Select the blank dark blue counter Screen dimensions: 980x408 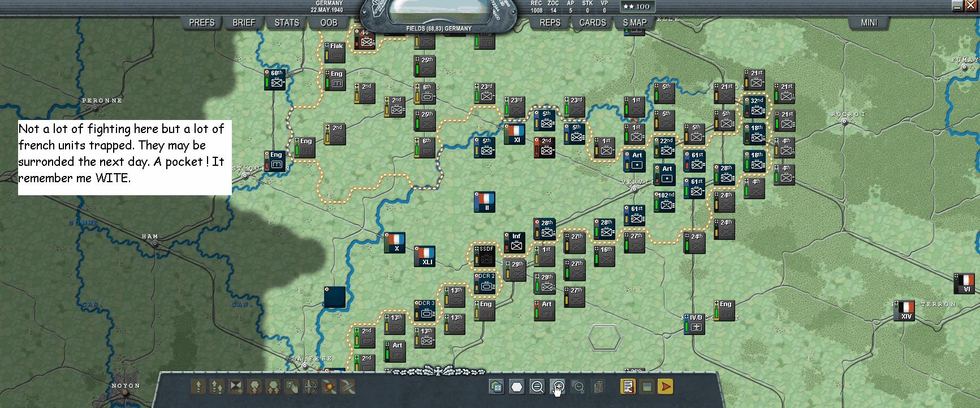[x=335, y=297]
